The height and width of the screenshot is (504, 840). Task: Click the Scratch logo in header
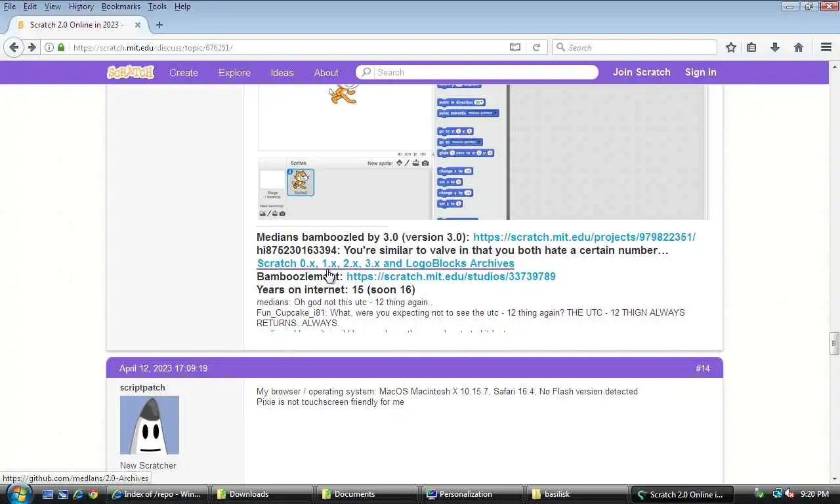(x=131, y=72)
